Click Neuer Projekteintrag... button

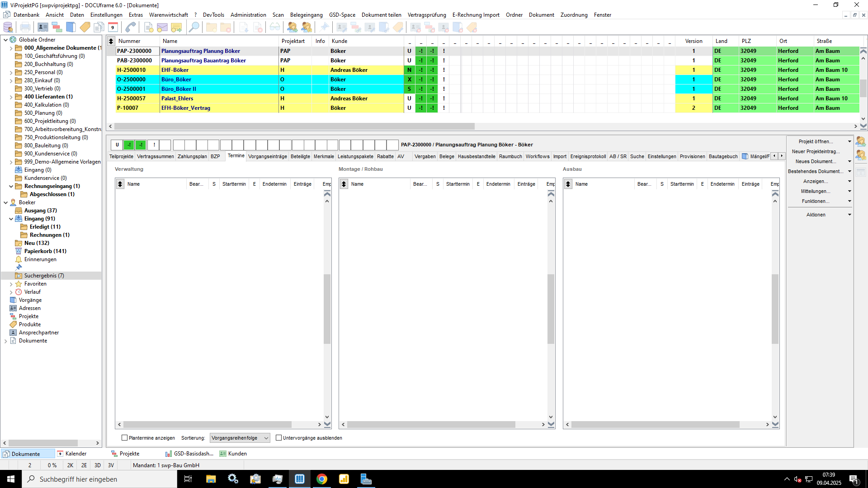pyautogui.click(x=816, y=151)
